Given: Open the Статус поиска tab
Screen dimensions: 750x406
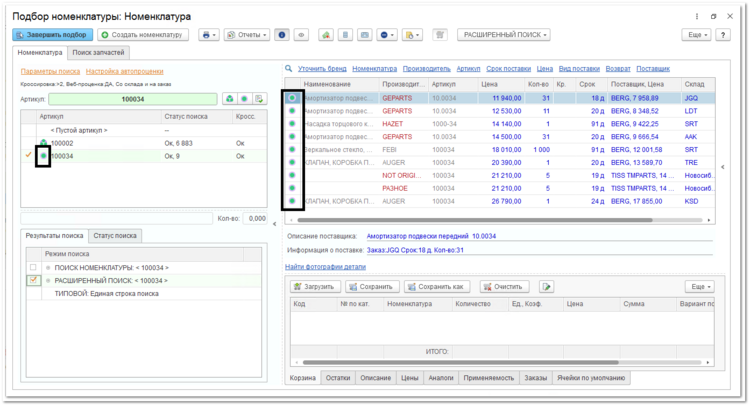Looking at the screenshot, I should click(x=115, y=236).
